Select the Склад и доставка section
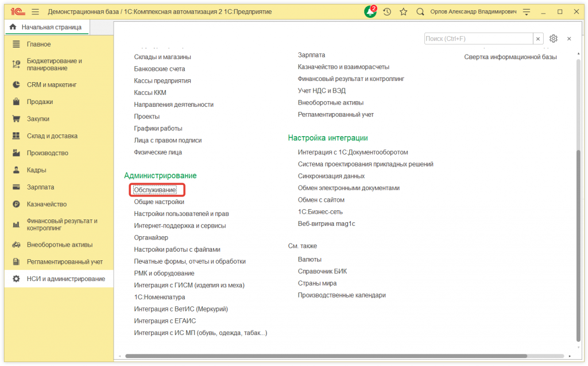Image resolution: width=588 pixels, height=366 pixels. pos(52,136)
